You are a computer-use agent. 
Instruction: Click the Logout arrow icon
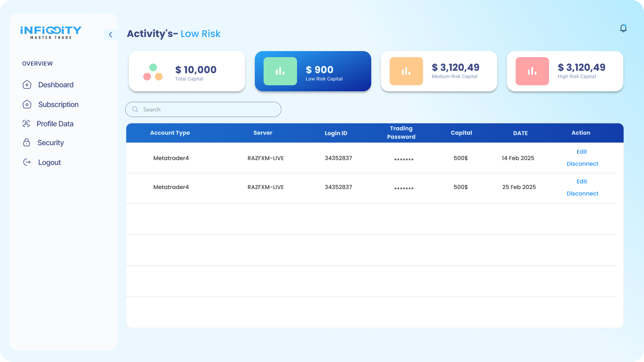point(27,162)
